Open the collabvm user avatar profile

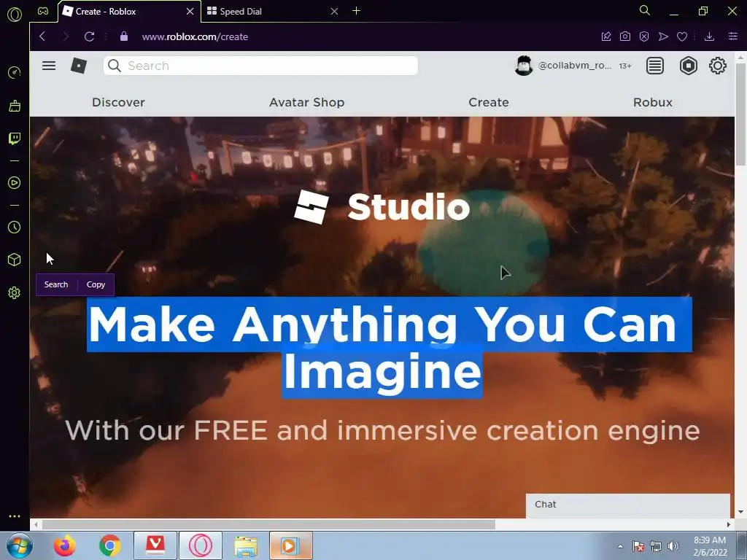[x=524, y=66]
